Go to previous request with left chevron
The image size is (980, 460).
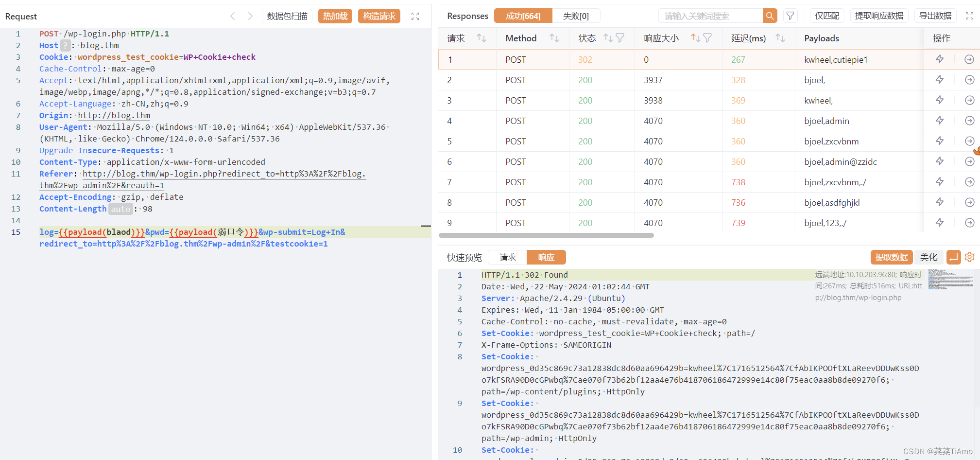233,16
